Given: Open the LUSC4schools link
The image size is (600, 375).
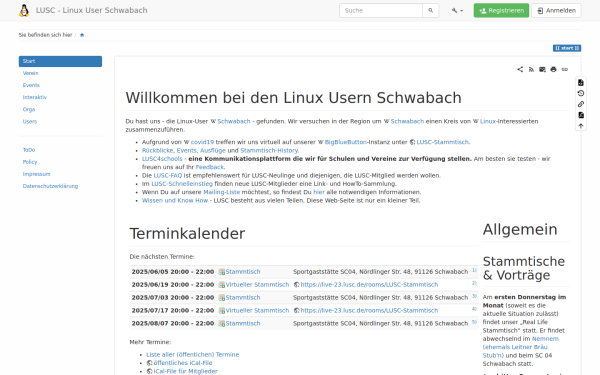Looking at the screenshot, I should [x=162, y=159].
